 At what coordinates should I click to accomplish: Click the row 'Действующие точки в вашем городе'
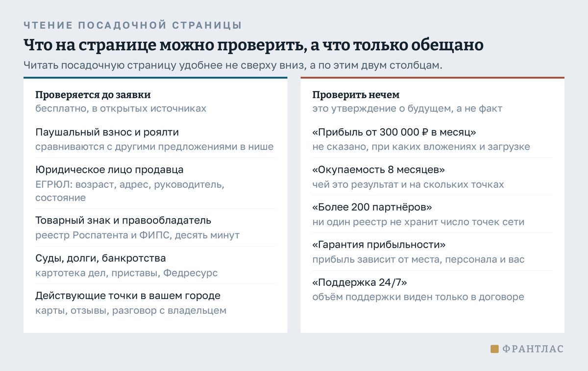128,296
